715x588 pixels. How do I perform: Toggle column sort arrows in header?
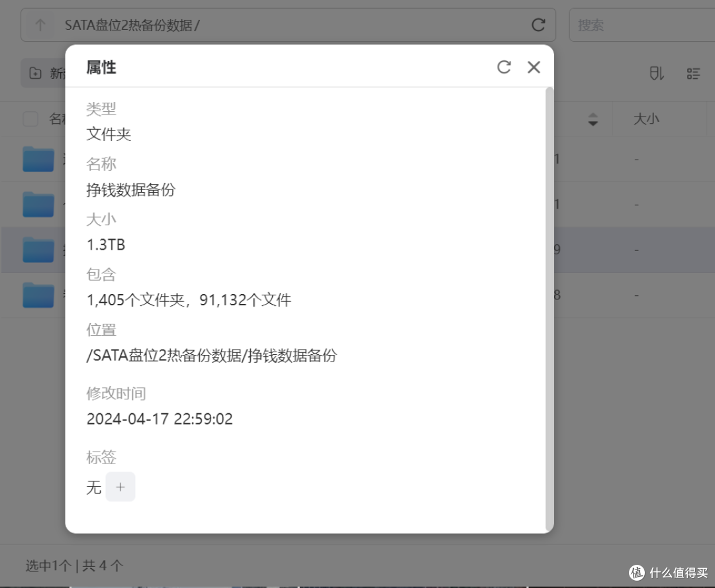point(593,119)
